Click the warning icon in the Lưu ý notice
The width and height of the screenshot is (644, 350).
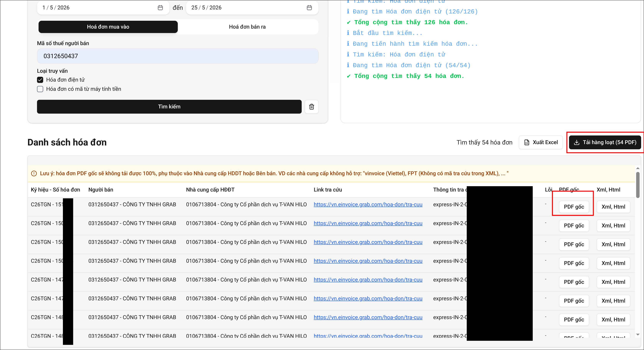pyautogui.click(x=34, y=173)
